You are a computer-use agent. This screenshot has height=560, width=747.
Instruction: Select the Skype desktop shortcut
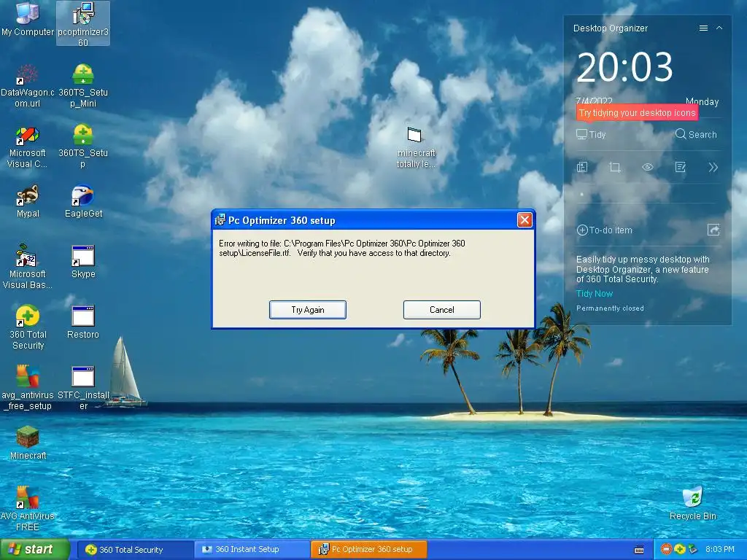tap(83, 262)
